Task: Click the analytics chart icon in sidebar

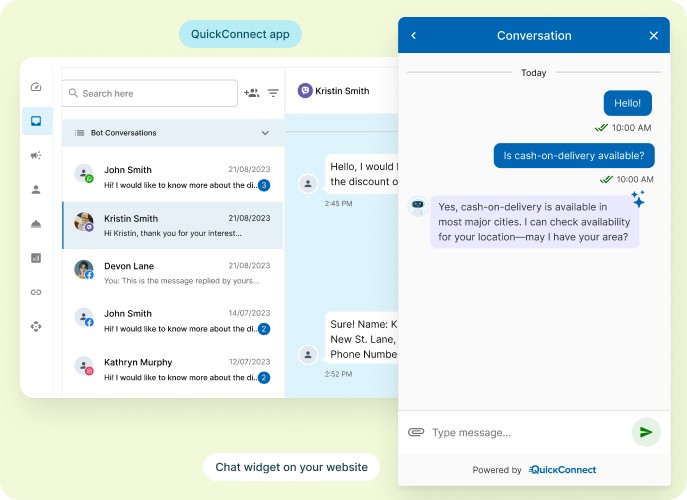Action: coord(36,258)
